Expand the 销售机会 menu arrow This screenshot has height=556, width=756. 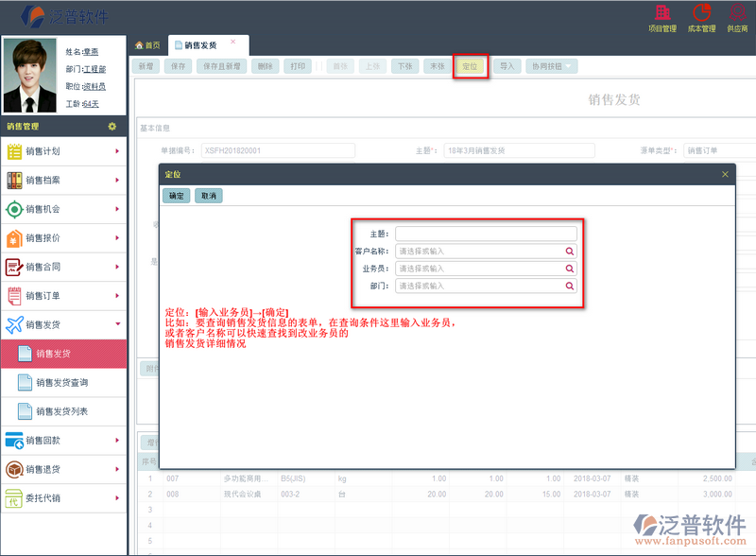[x=117, y=209]
